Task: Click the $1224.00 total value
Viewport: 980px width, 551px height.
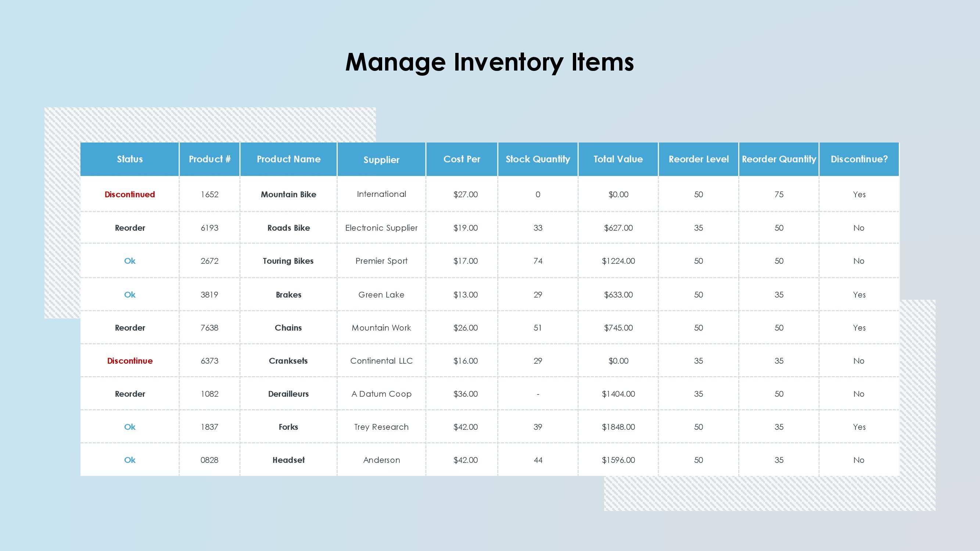Action: (x=618, y=261)
